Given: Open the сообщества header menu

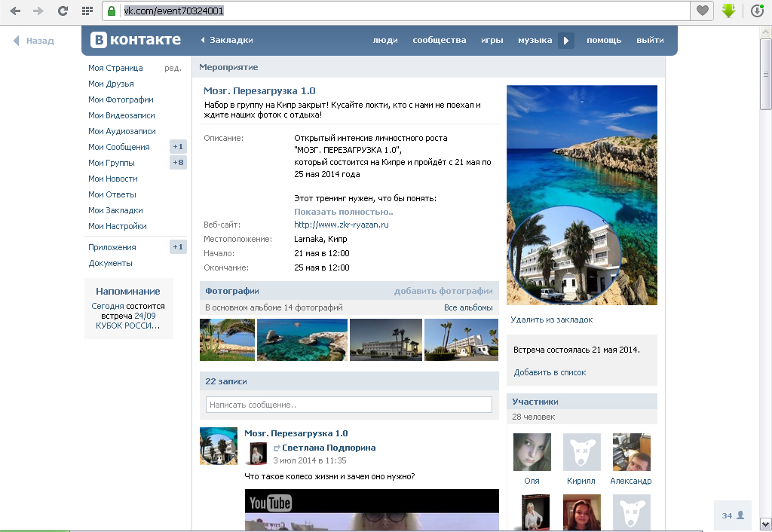Looking at the screenshot, I should click(440, 41).
